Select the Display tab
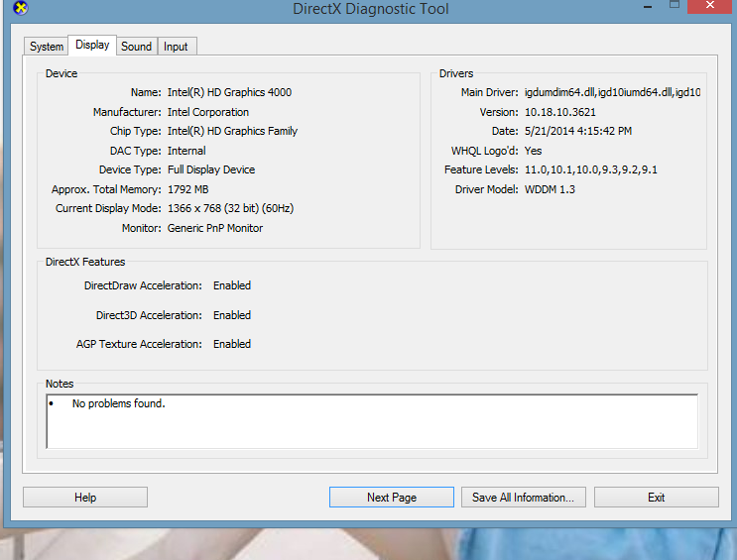 pyautogui.click(x=92, y=46)
